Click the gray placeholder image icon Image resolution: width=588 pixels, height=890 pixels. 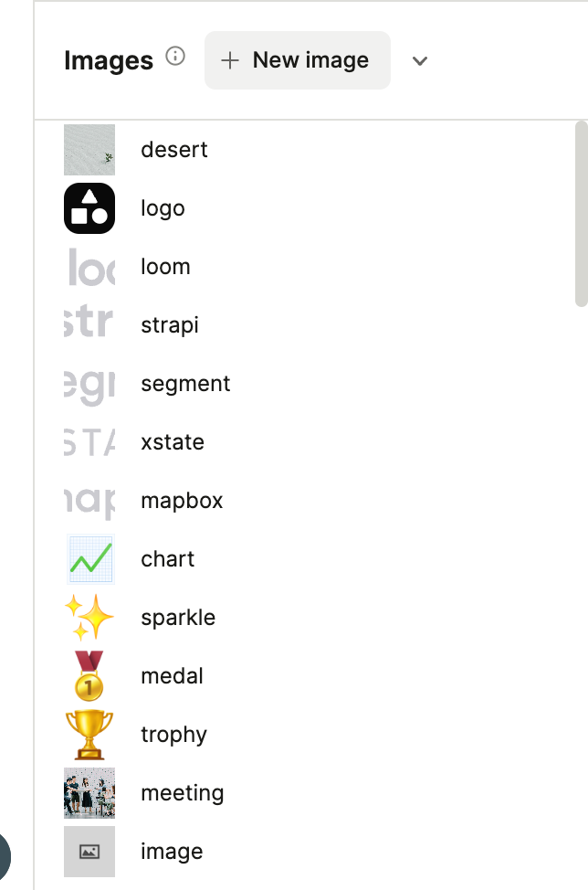[x=89, y=852]
